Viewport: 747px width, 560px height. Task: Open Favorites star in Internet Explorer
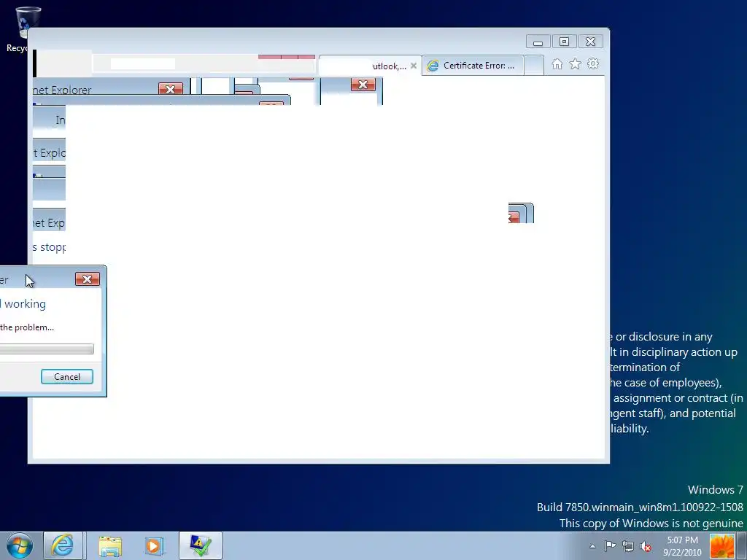coord(575,64)
